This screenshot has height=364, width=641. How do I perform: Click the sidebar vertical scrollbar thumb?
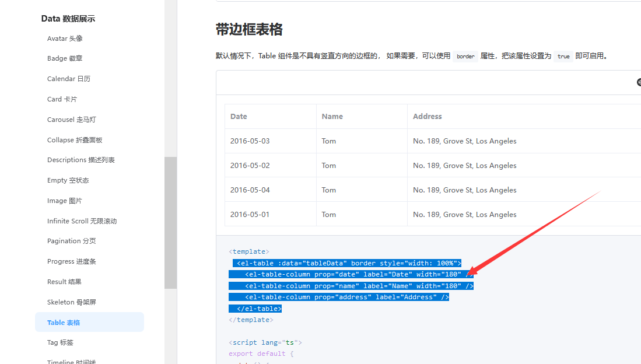170,223
